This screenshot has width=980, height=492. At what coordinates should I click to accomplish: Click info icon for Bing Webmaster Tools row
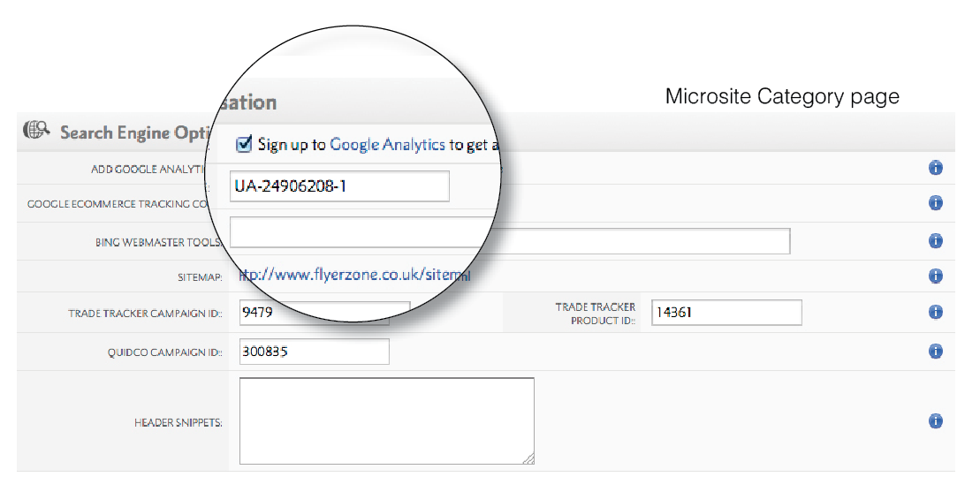(935, 241)
